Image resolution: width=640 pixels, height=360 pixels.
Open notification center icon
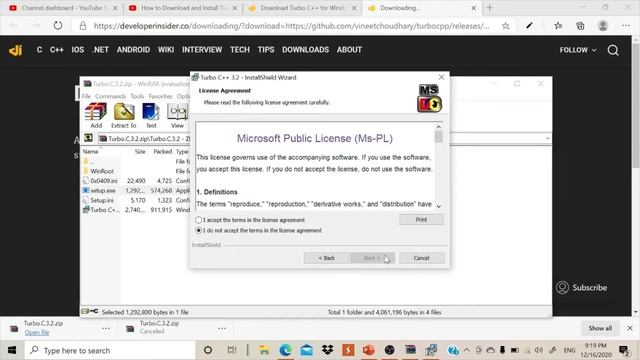point(623,350)
